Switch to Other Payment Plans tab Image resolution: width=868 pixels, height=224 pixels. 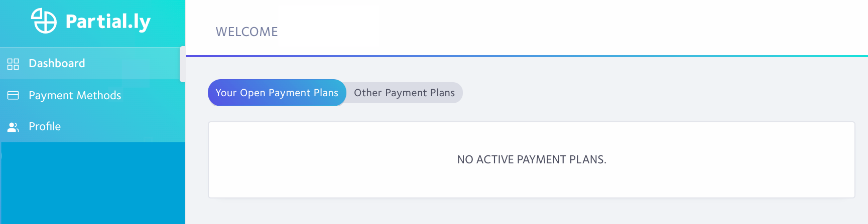[x=404, y=93]
